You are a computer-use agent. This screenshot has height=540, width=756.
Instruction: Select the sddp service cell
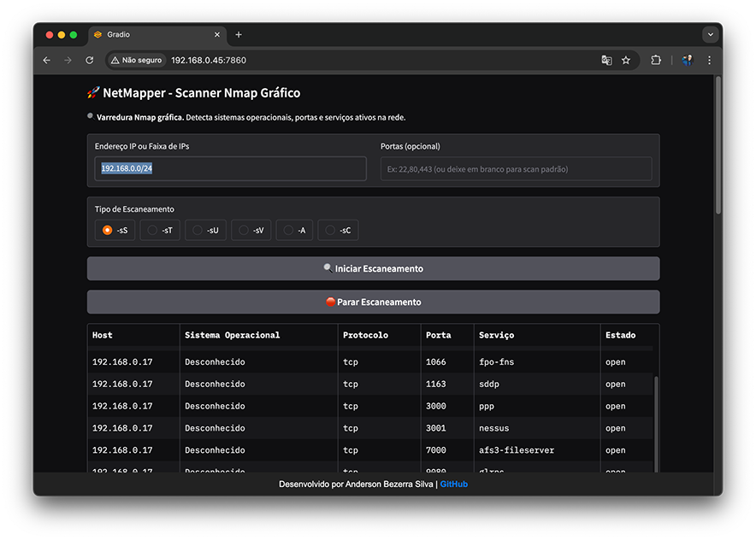[537, 384]
